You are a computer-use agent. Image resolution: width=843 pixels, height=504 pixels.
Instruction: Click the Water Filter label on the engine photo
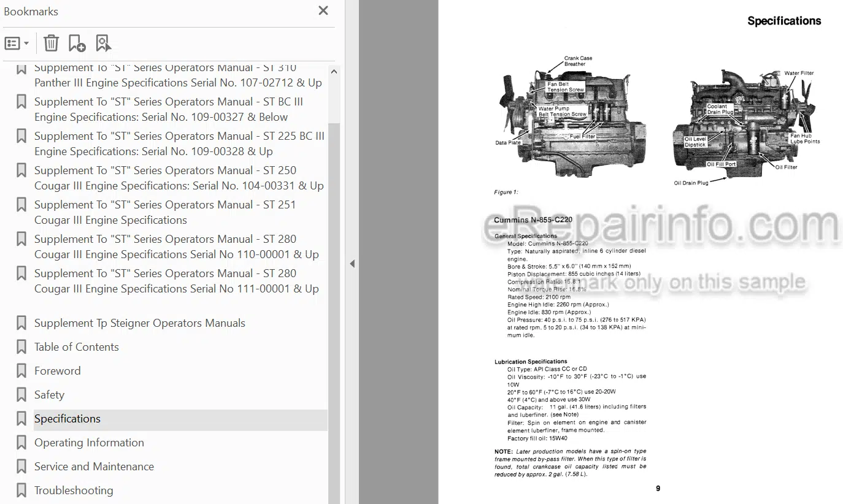(x=799, y=73)
